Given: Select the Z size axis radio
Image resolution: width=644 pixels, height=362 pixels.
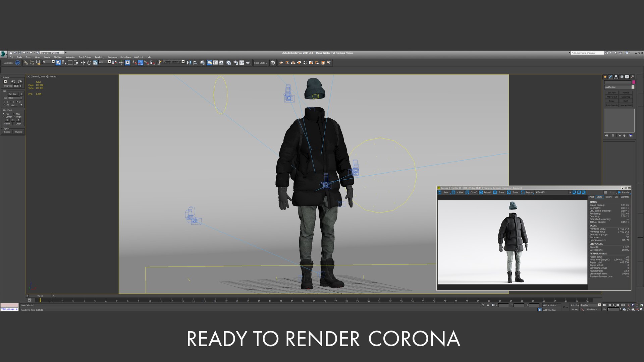Looking at the screenshot, I should (x=17, y=102).
